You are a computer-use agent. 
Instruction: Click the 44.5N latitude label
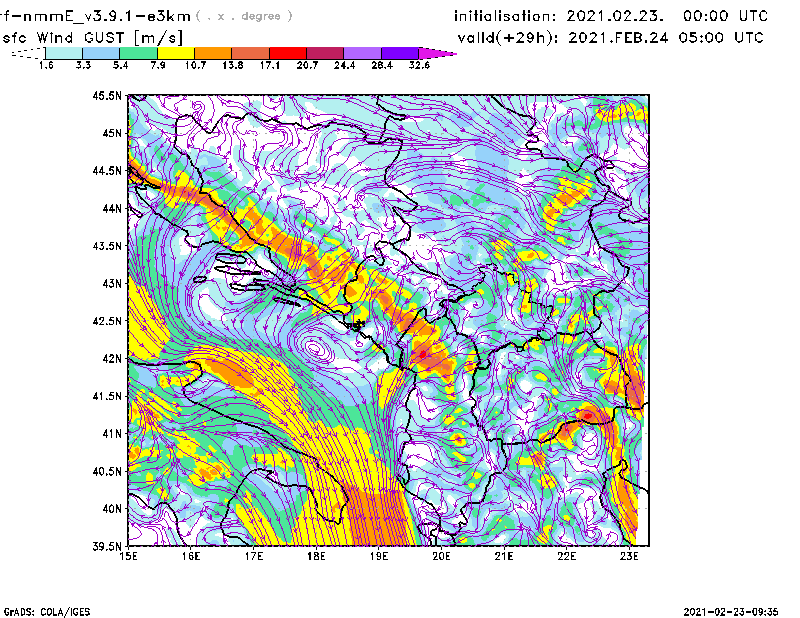click(x=107, y=170)
